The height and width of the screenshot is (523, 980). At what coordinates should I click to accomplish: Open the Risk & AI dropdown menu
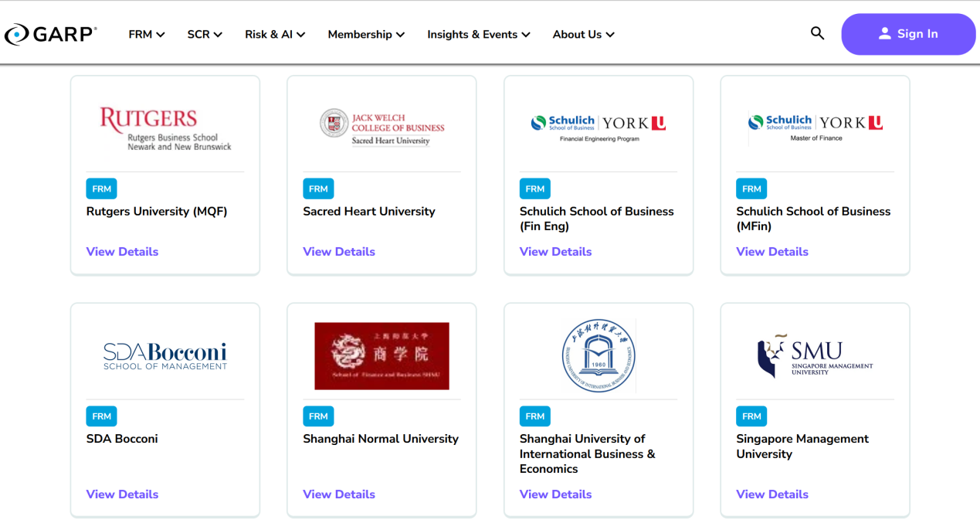click(275, 35)
